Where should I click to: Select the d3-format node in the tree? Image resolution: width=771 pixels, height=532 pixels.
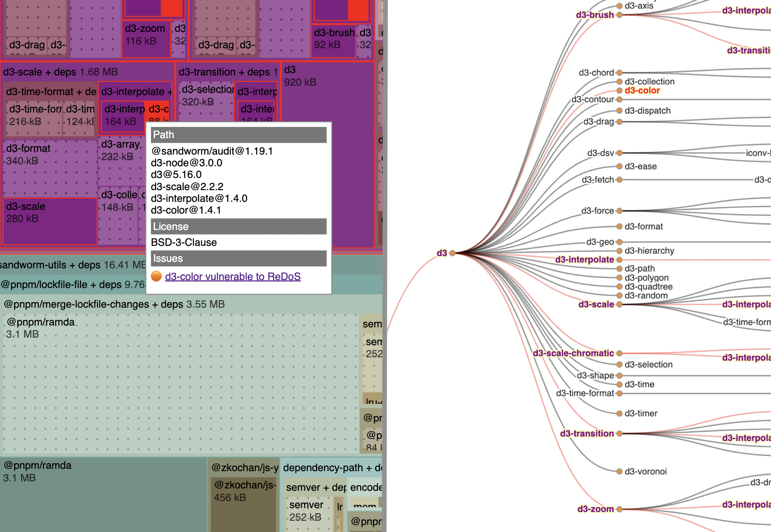pyautogui.click(x=619, y=226)
